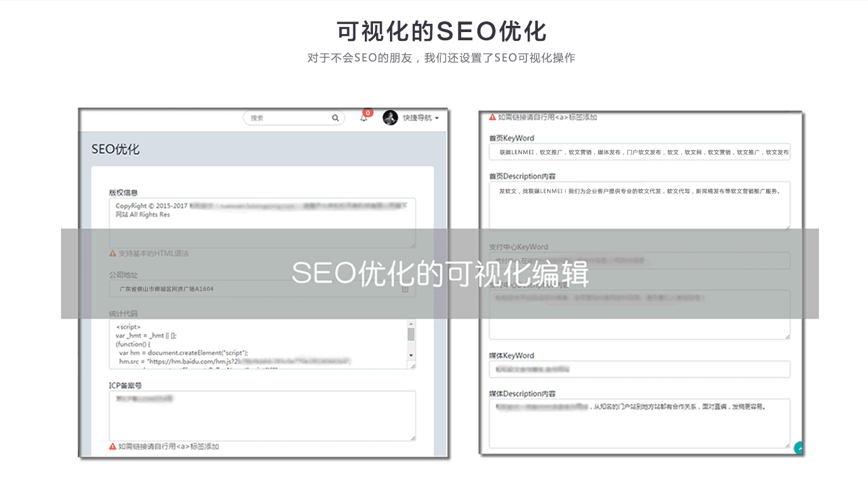Viewport: 868px width, 501px height.
Task: Select the 媒体KeyWord input field
Action: click(x=639, y=369)
